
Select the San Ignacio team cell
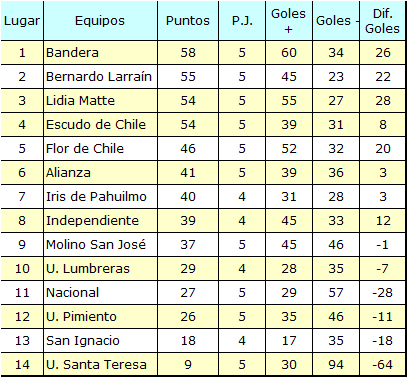pyautogui.click(x=100, y=341)
